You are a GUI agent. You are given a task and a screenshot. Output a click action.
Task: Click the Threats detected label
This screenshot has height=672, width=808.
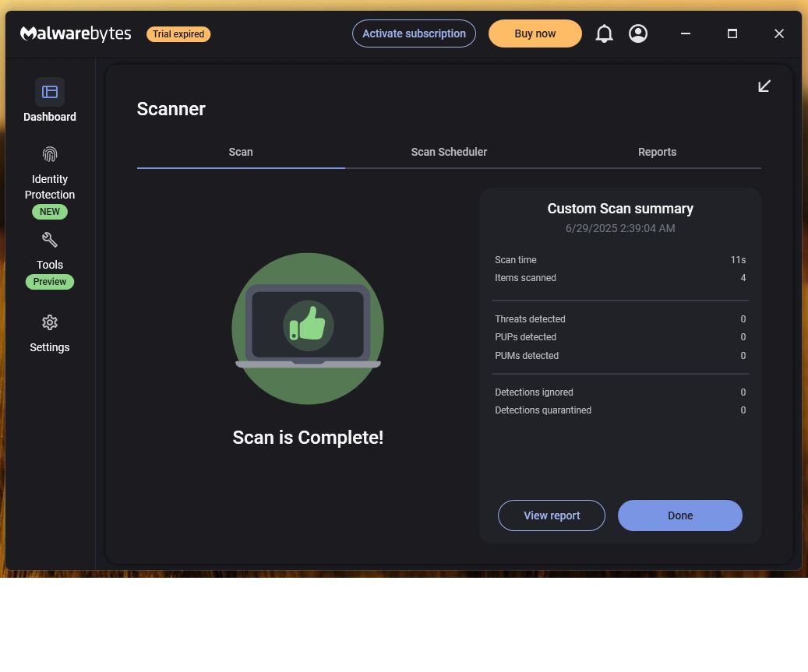pos(530,319)
